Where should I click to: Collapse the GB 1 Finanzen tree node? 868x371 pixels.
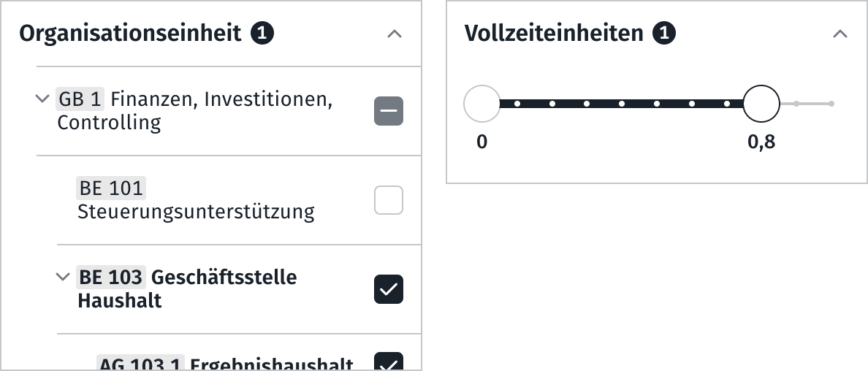pos(42,98)
